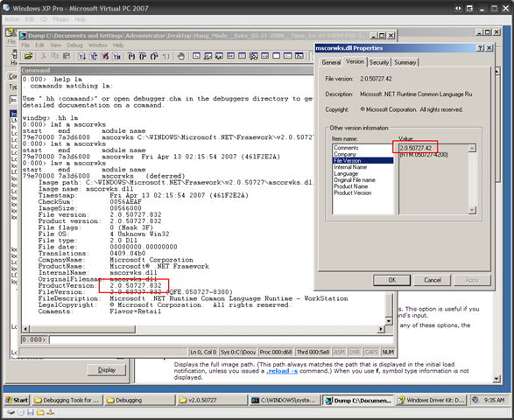Image resolution: width=514 pixels, height=420 pixels.
Task: Open the Registers window toolbar icon
Action: (230, 56)
